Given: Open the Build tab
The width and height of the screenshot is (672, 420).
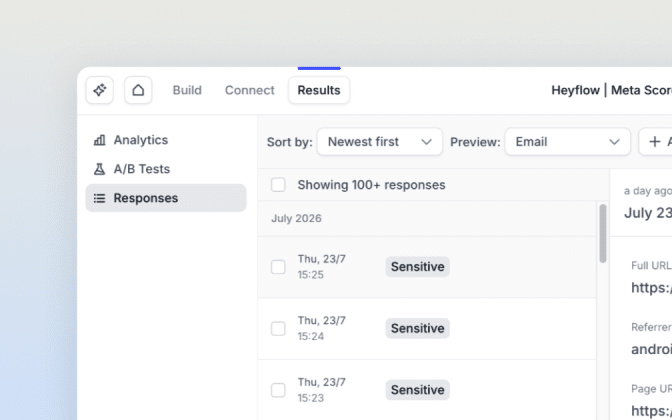Looking at the screenshot, I should tap(187, 90).
